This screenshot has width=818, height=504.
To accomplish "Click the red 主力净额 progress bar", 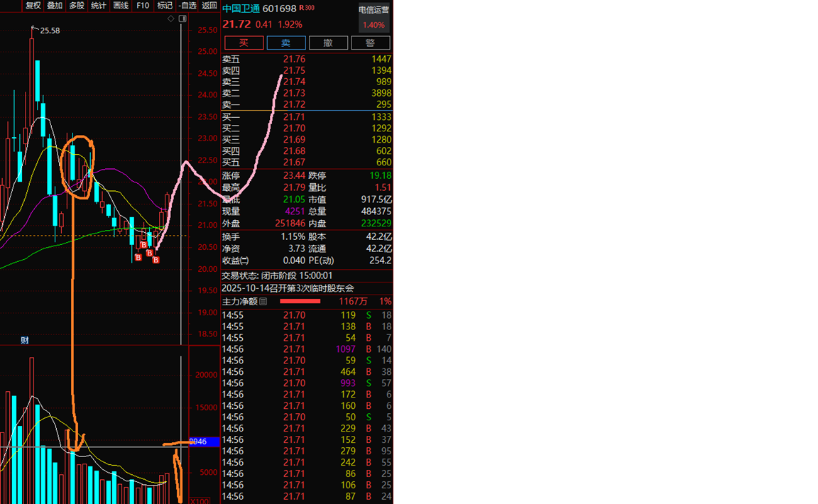I will (x=300, y=301).
